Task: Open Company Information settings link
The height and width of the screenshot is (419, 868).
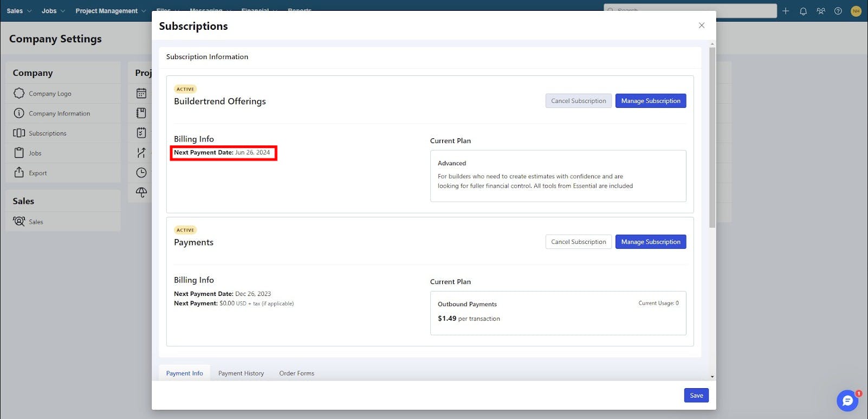Action: pyautogui.click(x=60, y=113)
